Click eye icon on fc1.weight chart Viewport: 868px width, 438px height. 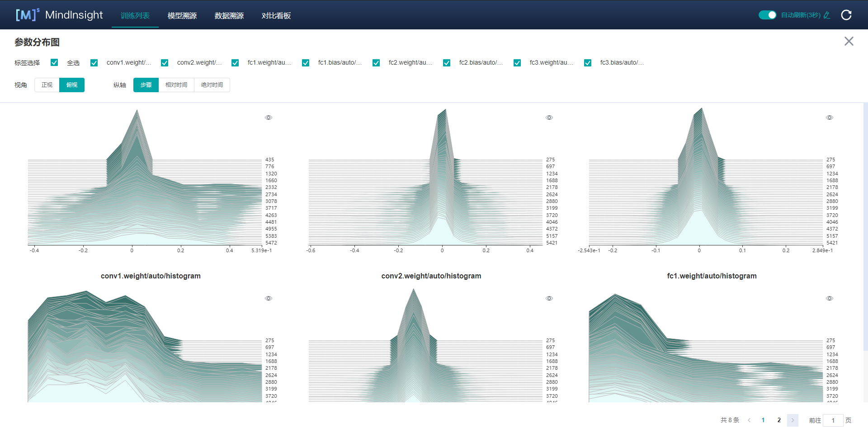point(830,118)
